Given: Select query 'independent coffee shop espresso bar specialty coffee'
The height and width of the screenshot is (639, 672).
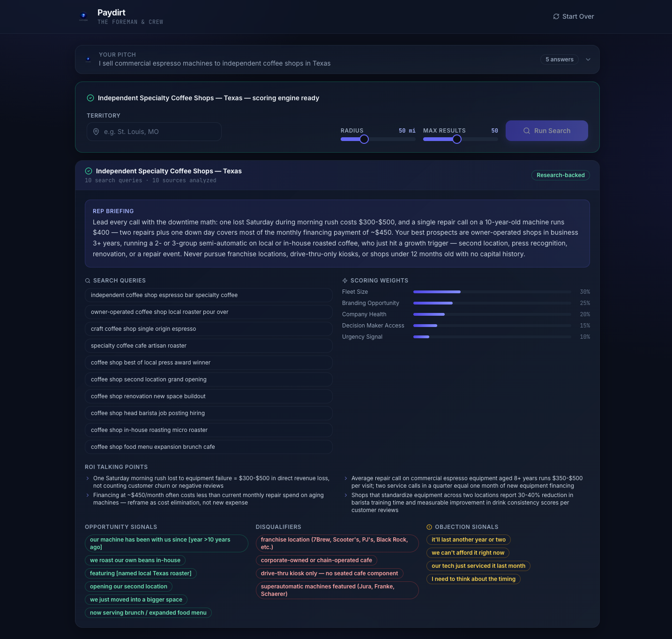Looking at the screenshot, I should click(209, 295).
